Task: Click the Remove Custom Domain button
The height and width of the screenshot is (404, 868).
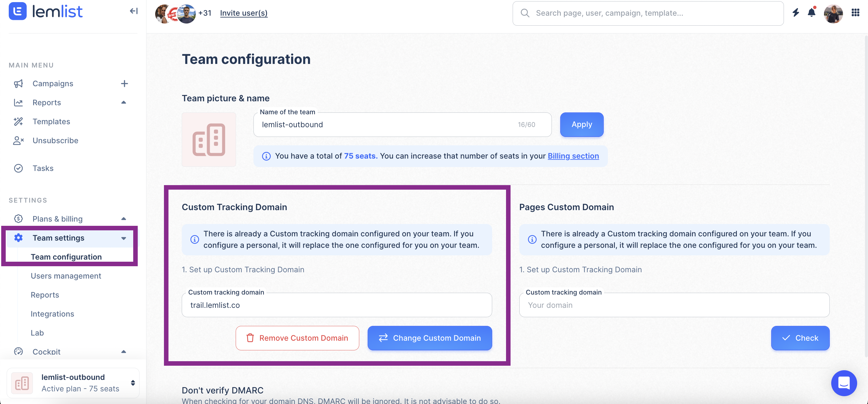Action: point(297,338)
